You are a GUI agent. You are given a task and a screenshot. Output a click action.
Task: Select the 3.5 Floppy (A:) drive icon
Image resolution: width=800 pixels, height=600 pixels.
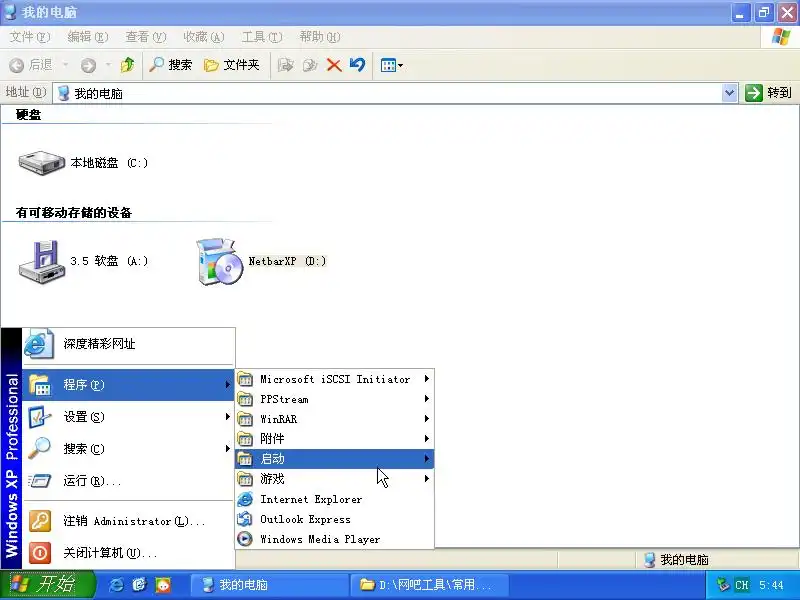[x=42, y=261]
